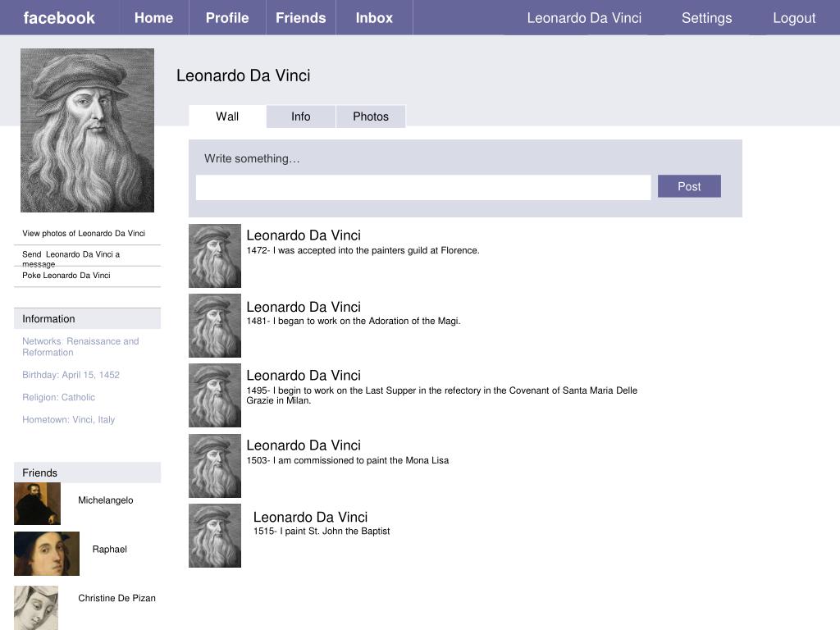Screen dimensions: 840x630
Task: Click Networks: Renaissance and Reformation
Action: click(80, 347)
